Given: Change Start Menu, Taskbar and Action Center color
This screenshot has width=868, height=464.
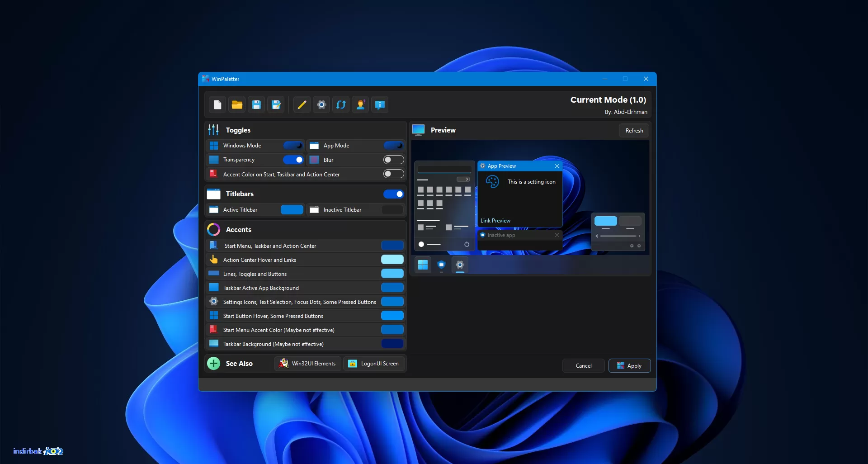Looking at the screenshot, I should 392,246.
